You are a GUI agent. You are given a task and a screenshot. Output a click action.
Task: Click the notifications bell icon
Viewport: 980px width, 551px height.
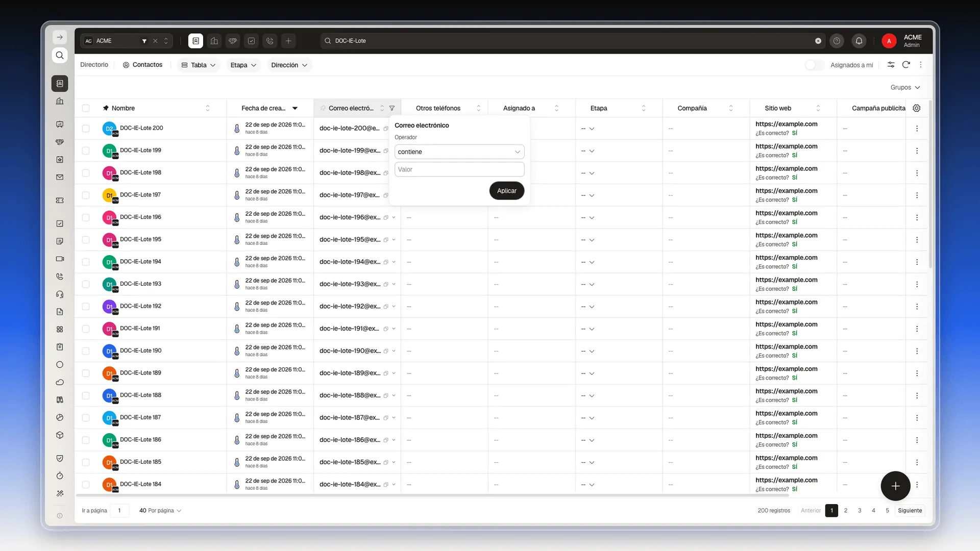(859, 41)
